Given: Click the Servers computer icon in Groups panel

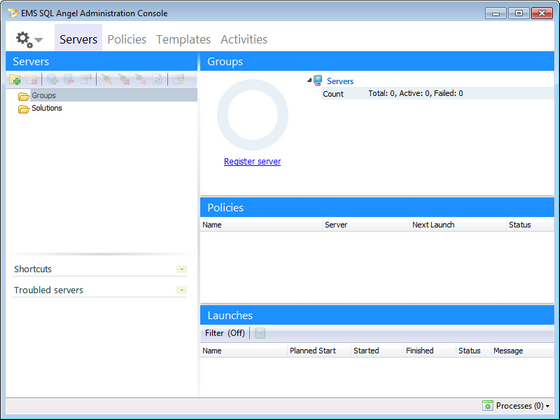Looking at the screenshot, I should tap(318, 81).
